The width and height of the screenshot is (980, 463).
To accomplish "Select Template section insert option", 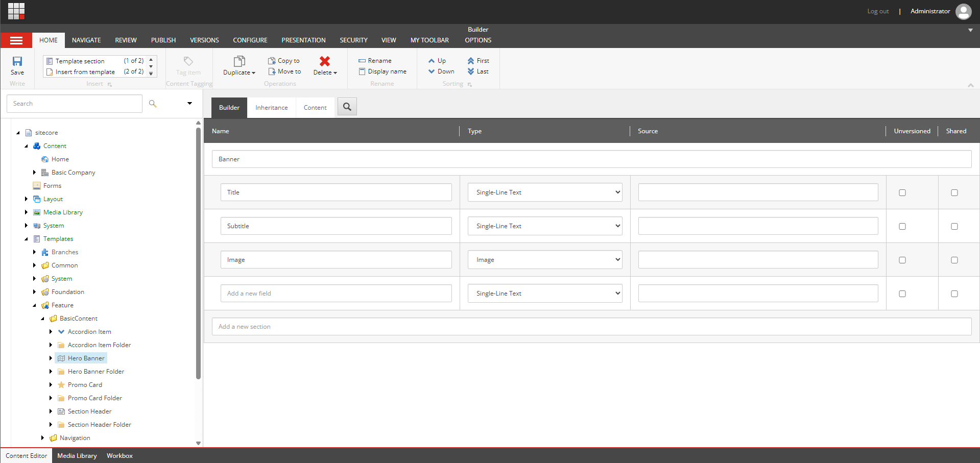I will 95,61.
